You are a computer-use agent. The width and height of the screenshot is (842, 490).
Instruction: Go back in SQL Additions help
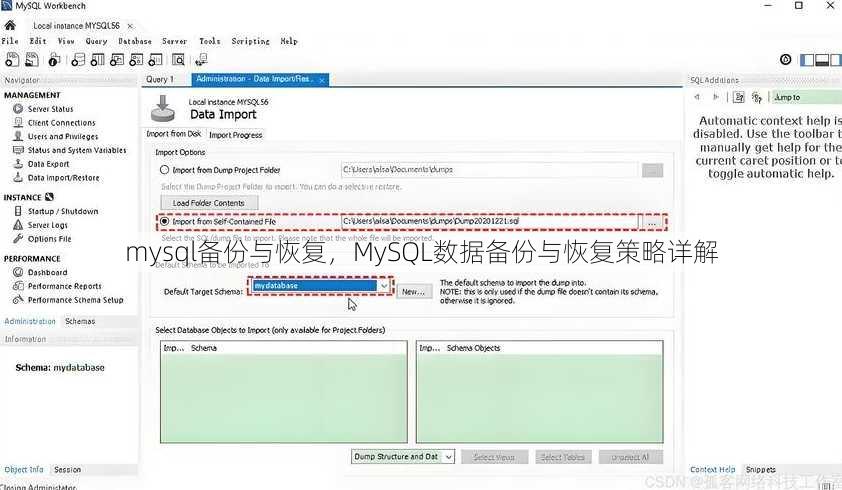coord(697,97)
